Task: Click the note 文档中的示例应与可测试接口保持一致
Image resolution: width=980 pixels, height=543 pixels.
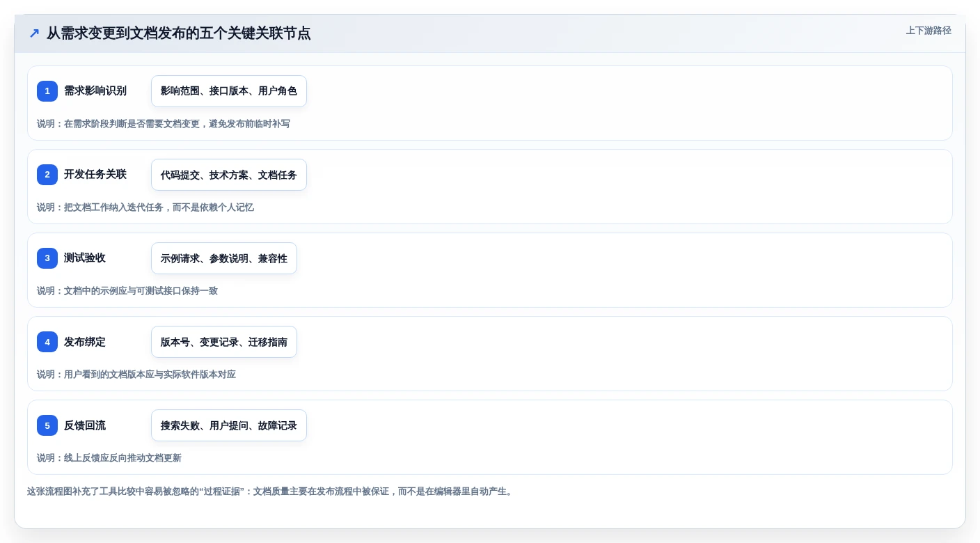Action: [x=127, y=291]
